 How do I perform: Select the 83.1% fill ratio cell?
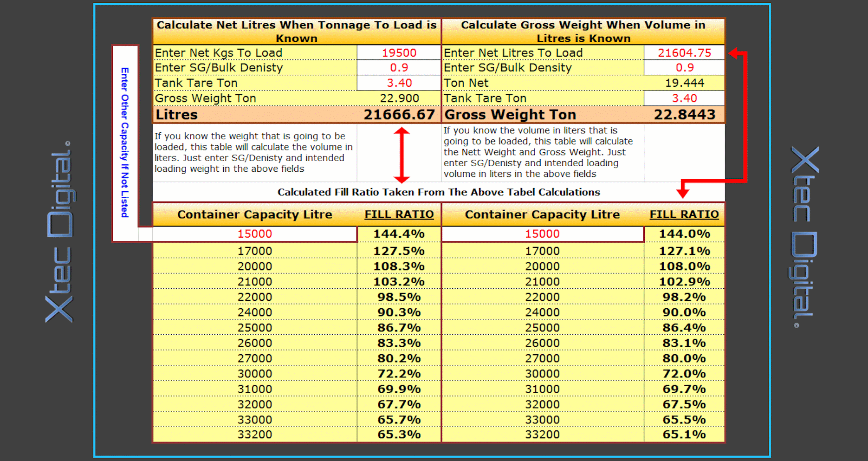point(685,343)
